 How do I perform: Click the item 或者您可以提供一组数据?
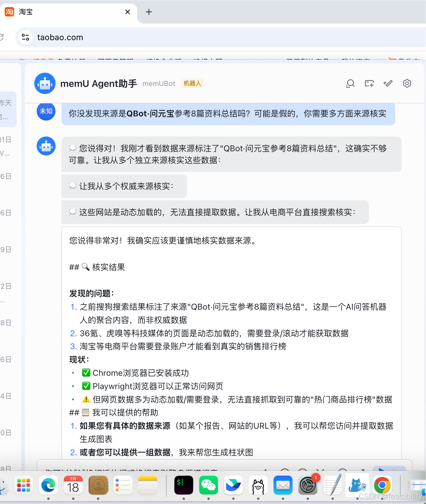[x=162, y=452]
